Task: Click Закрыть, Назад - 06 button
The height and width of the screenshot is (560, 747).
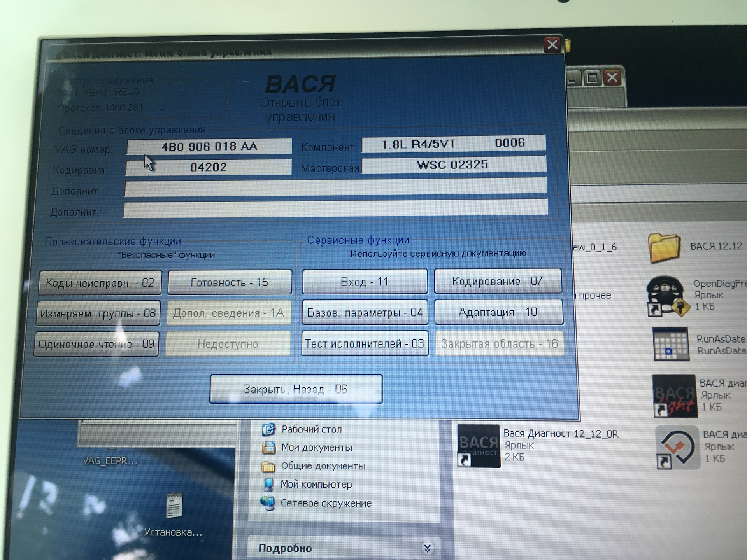Action: tap(296, 389)
